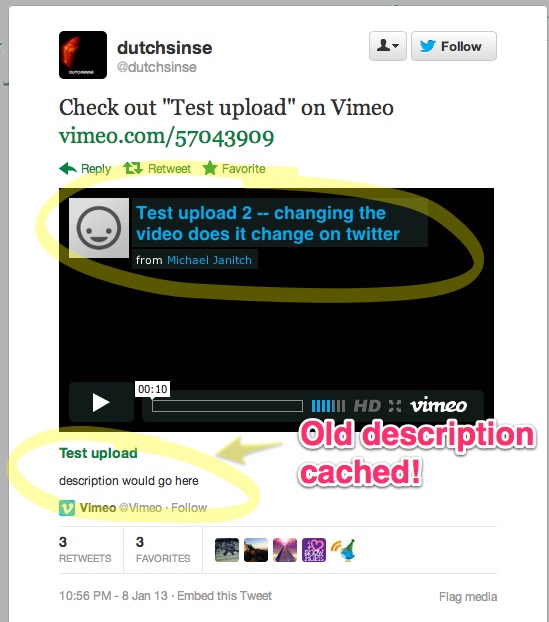Screen dimensions: 549x622
Task: Click the smiley face uploader portrait
Action: tap(99, 228)
